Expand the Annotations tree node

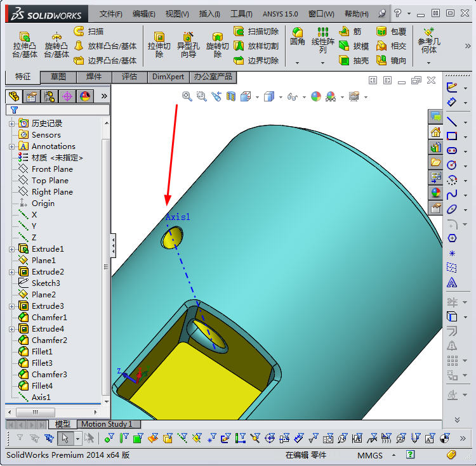[11, 146]
